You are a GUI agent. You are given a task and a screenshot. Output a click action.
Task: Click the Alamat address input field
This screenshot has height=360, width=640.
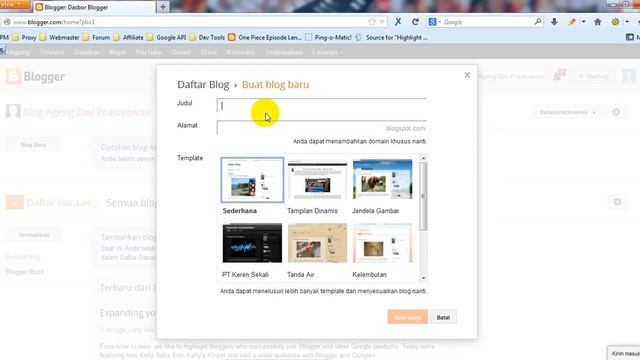(322, 128)
